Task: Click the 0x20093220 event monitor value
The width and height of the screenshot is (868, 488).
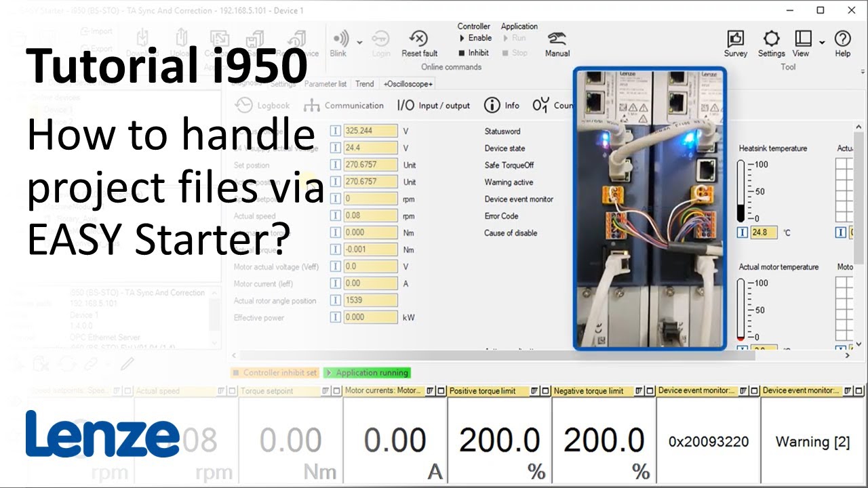Action: (x=709, y=442)
